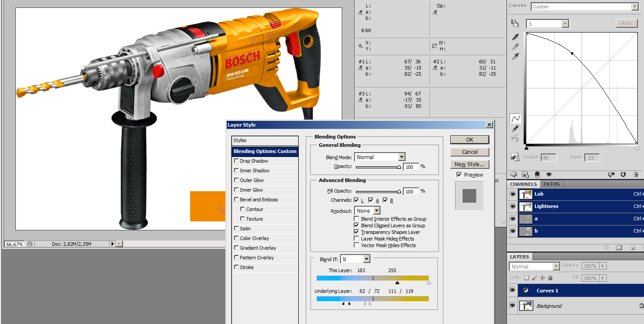The height and width of the screenshot is (324, 644).
Task: Click lock all padlock icon in Layers
Action: pyautogui.click(x=550, y=278)
